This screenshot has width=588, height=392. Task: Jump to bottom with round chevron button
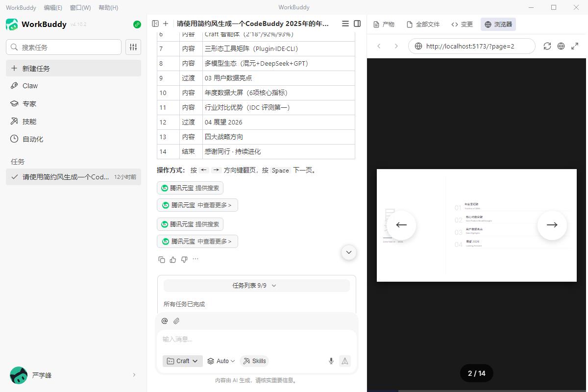[x=349, y=252]
